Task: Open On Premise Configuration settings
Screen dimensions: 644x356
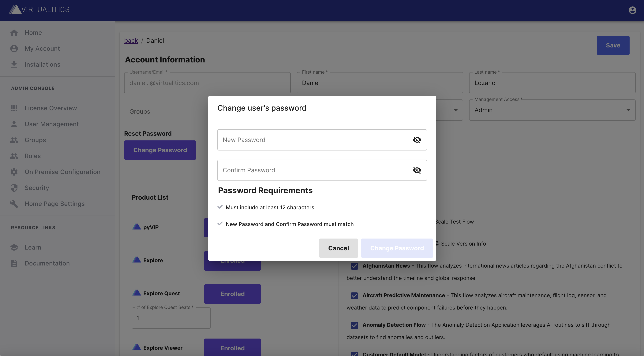Action: pos(62,172)
